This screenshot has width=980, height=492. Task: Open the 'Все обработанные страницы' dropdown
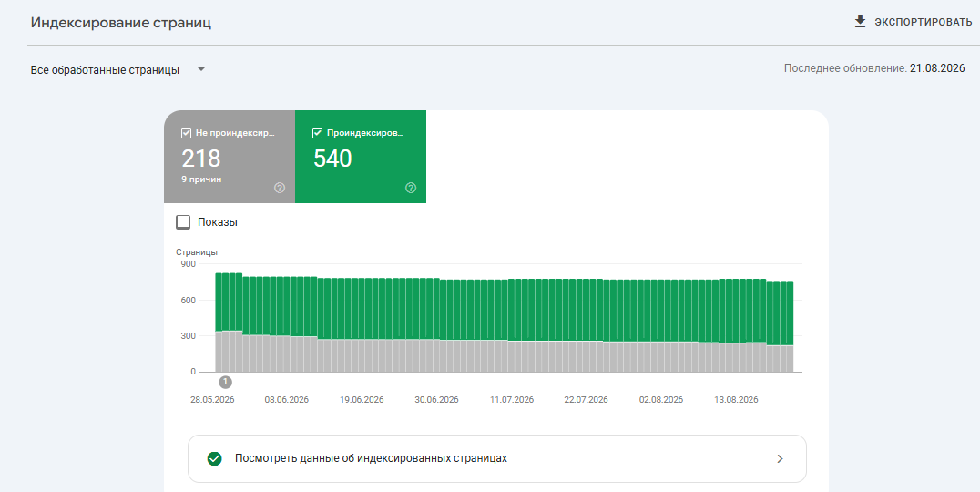[x=117, y=70]
